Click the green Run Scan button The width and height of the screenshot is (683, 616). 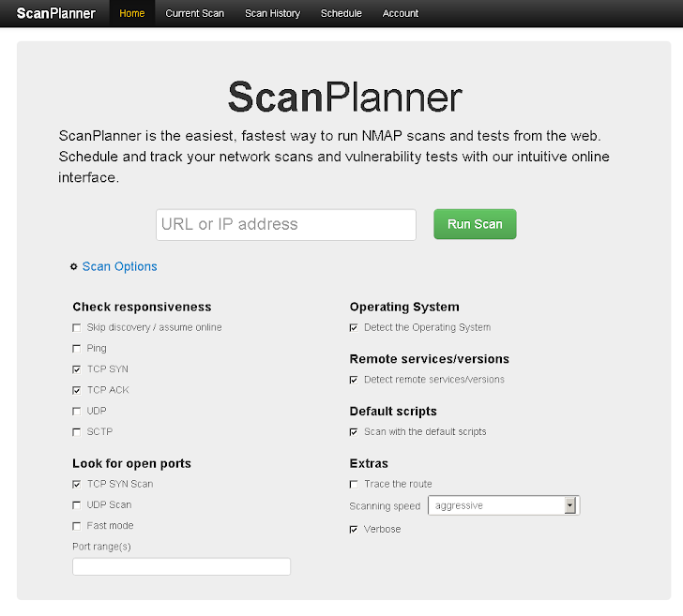click(475, 224)
